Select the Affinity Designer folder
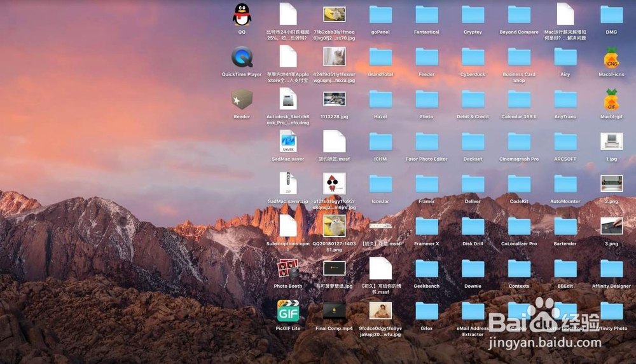 (x=611, y=269)
